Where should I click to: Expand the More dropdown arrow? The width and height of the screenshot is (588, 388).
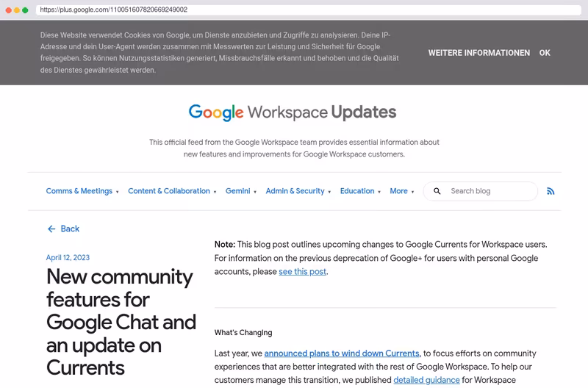pyautogui.click(x=412, y=192)
